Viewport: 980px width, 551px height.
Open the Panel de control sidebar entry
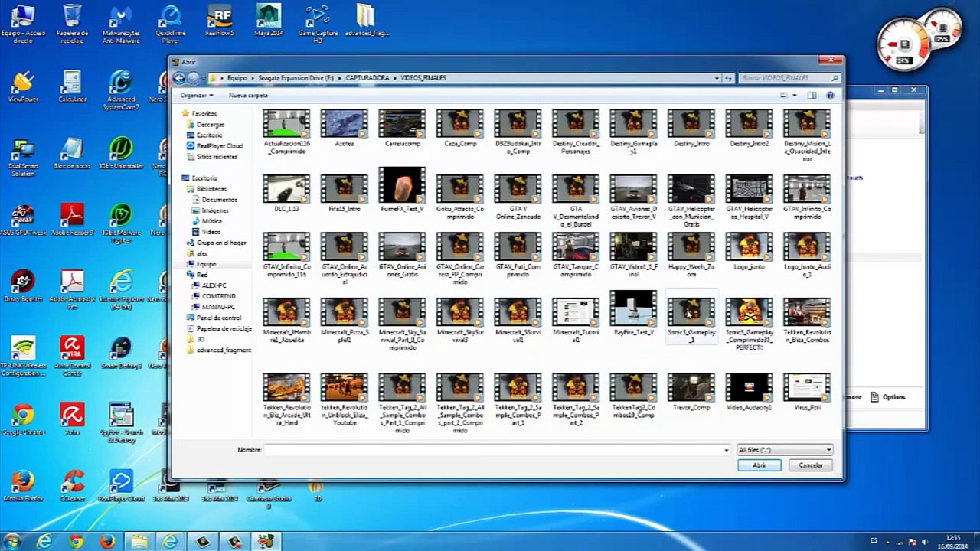[x=218, y=318]
